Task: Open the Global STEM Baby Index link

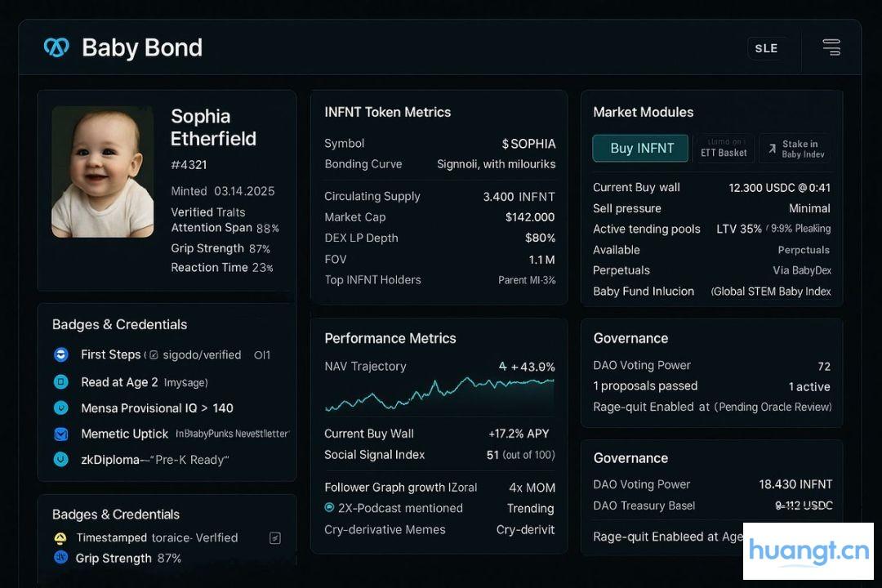Action: tap(771, 292)
